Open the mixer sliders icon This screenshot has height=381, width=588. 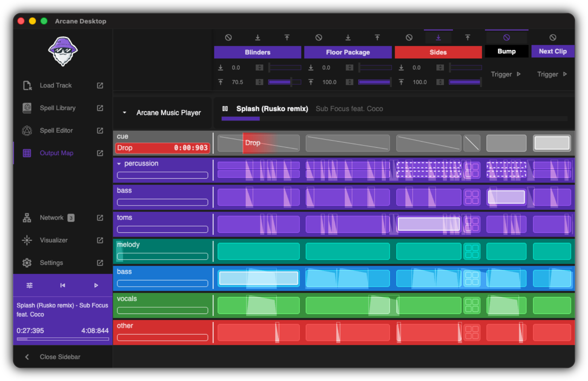[29, 285]
